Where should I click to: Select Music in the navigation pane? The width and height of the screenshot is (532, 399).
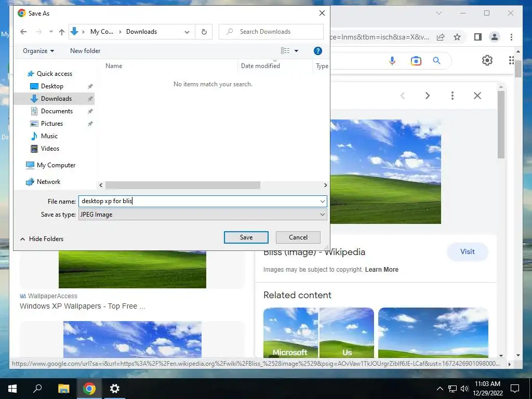(49, 136)
